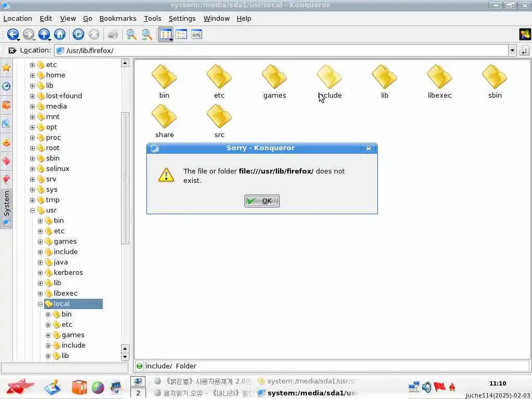Expand the java tree node
The height and width of the screenshot is (399, 532).
pyautogui.click(x=40, y=262)
